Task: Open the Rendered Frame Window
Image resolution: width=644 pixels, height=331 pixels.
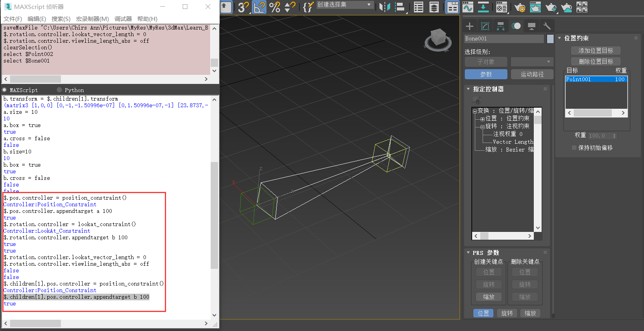Action: (x=535, y=7)
